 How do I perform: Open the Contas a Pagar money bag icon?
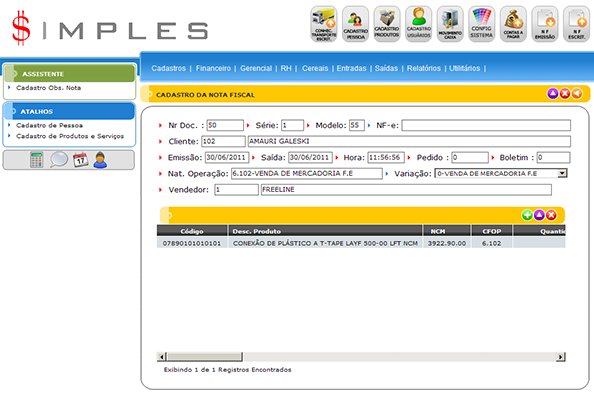(x=513, y=24)
